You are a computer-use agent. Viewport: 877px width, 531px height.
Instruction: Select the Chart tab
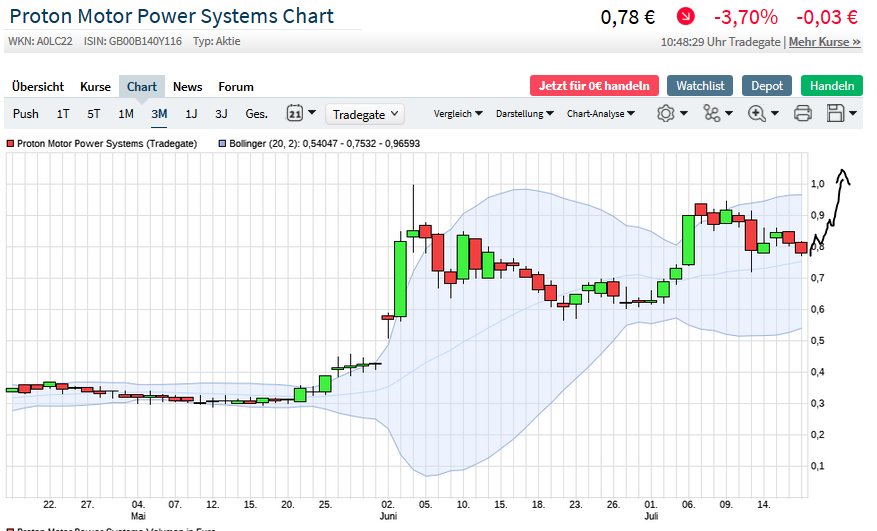142,87
